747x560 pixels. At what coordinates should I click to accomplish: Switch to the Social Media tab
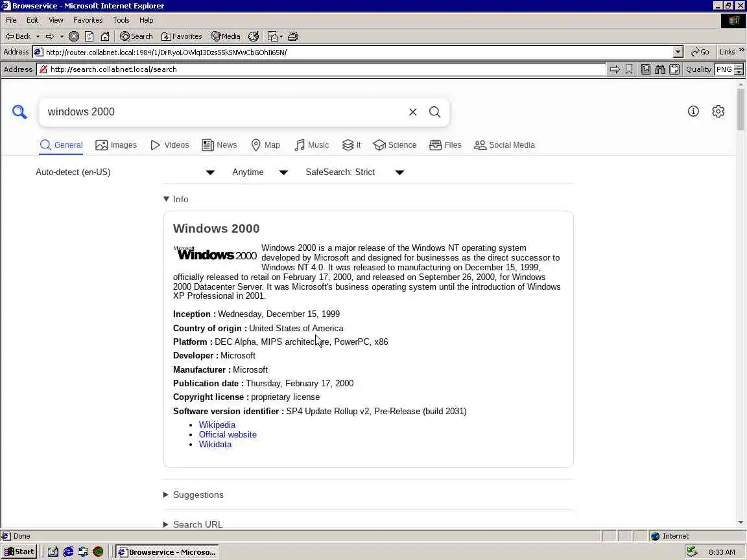click(x=504, y=145)
